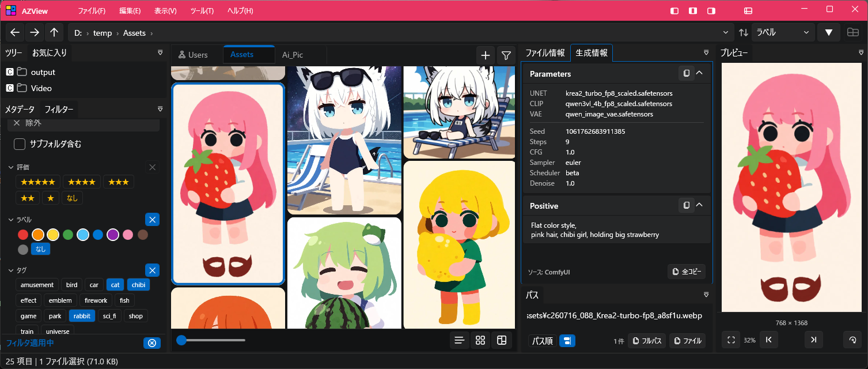Jump to first image in preview

pos(769,340)
